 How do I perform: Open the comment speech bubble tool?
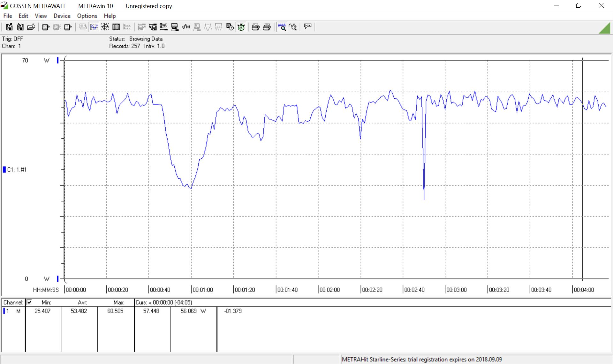click(x=307, y=27)
